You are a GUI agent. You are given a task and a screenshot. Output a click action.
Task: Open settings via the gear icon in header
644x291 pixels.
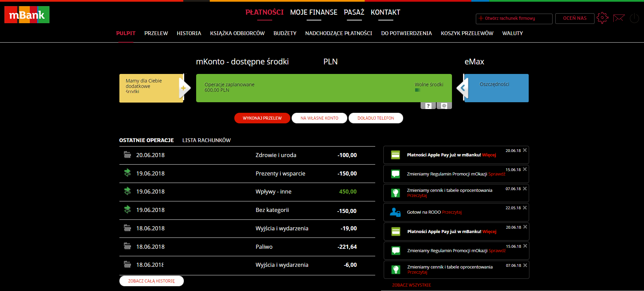click(x=602, y=18)
